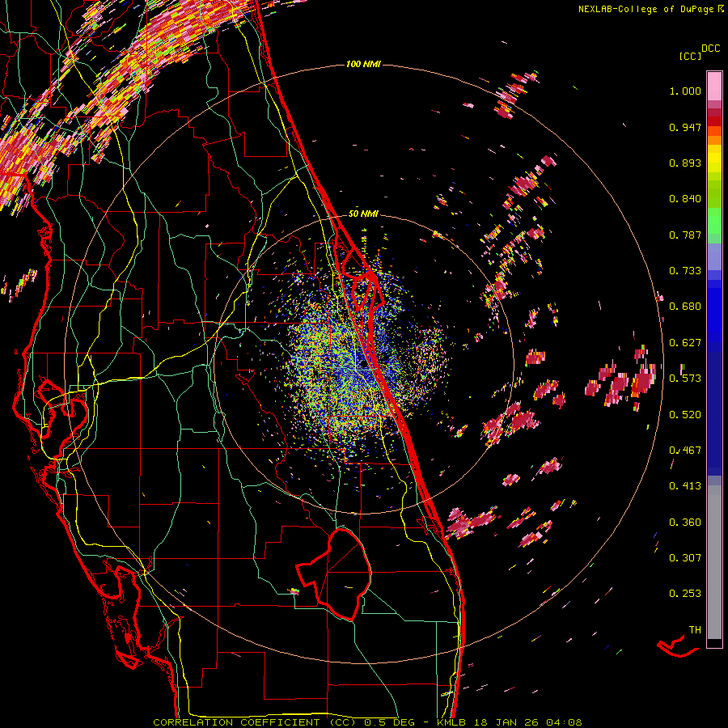Click the gray segment of the color bar

714,562
